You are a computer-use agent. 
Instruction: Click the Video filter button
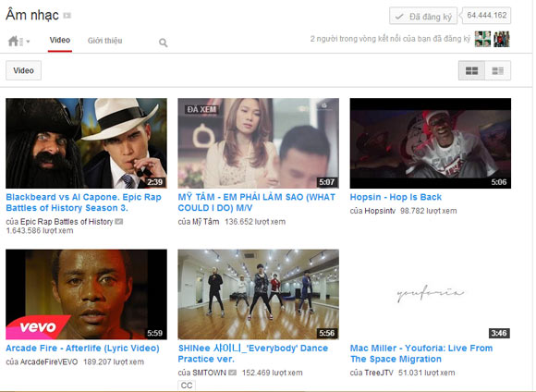coord(24,70)
